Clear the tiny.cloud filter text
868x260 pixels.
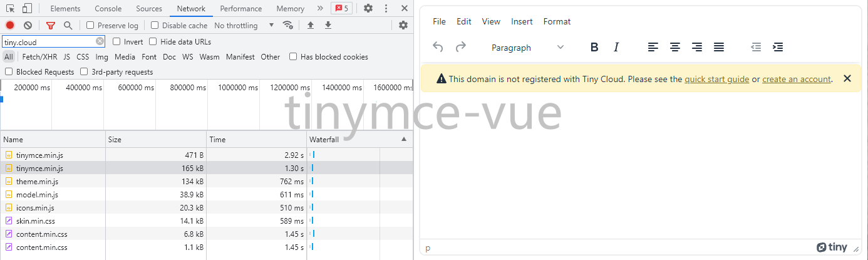point(100,41)
